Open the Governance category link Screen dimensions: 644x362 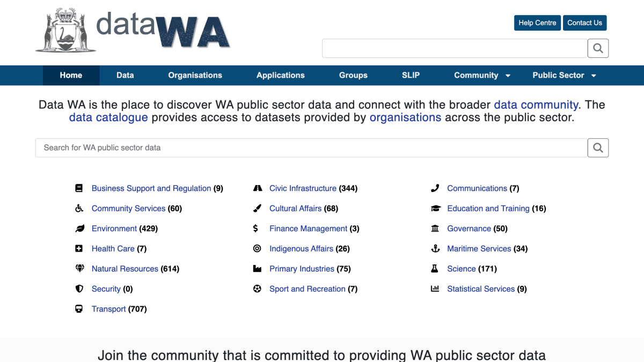click(x=469, y=228)
